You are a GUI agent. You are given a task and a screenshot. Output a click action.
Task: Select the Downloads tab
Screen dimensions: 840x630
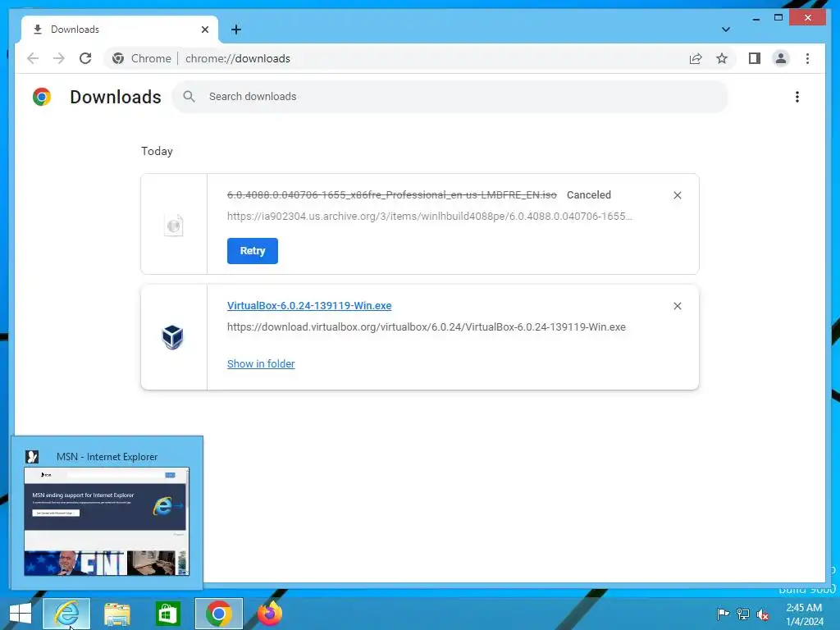(120, 30)
